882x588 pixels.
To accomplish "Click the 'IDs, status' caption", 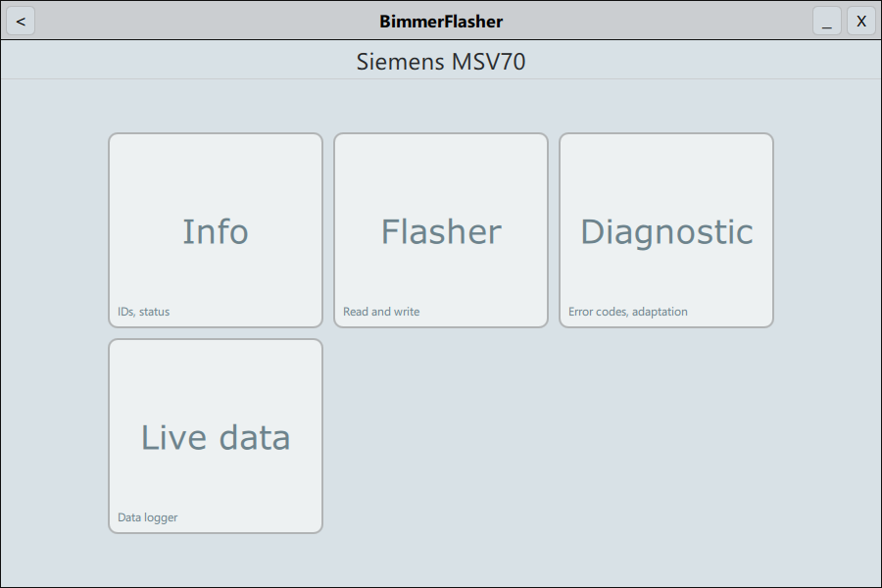I will 144,312.
